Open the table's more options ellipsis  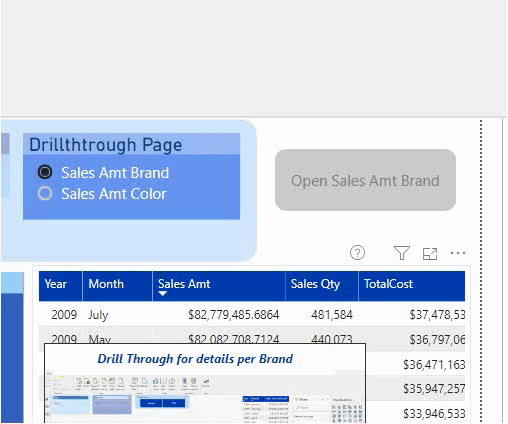pyautogui.click(x=458, y=253)
